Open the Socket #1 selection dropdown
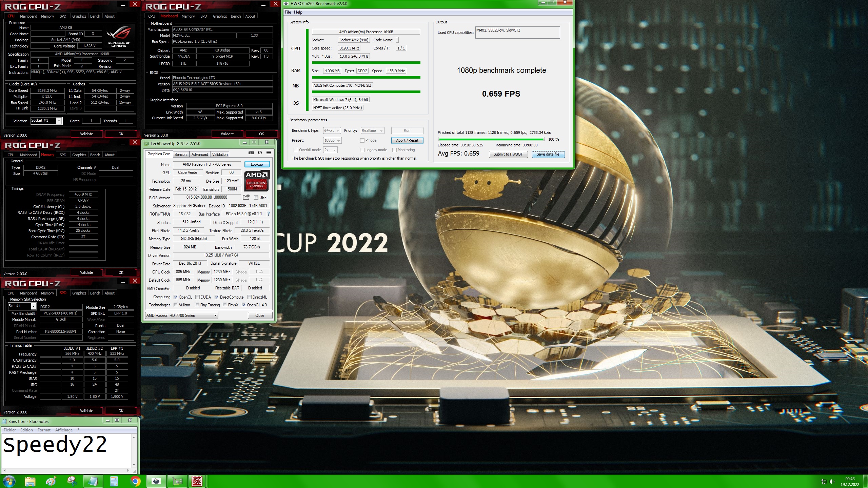 46,121
